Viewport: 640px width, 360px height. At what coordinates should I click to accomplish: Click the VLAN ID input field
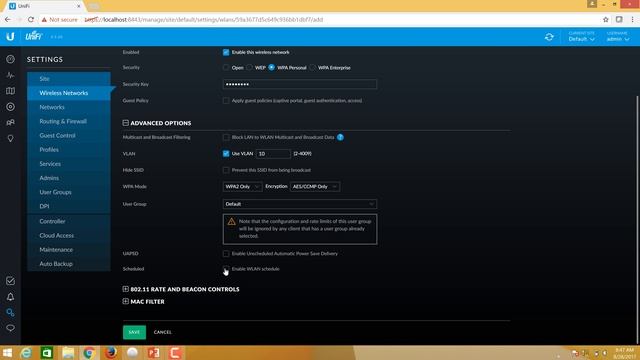[273, 154]
